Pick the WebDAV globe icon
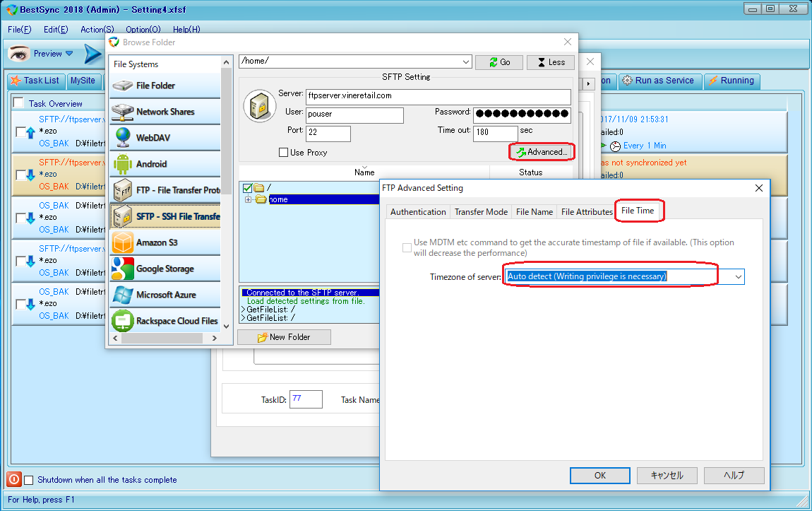812x511 pixels. click(123, 137)
